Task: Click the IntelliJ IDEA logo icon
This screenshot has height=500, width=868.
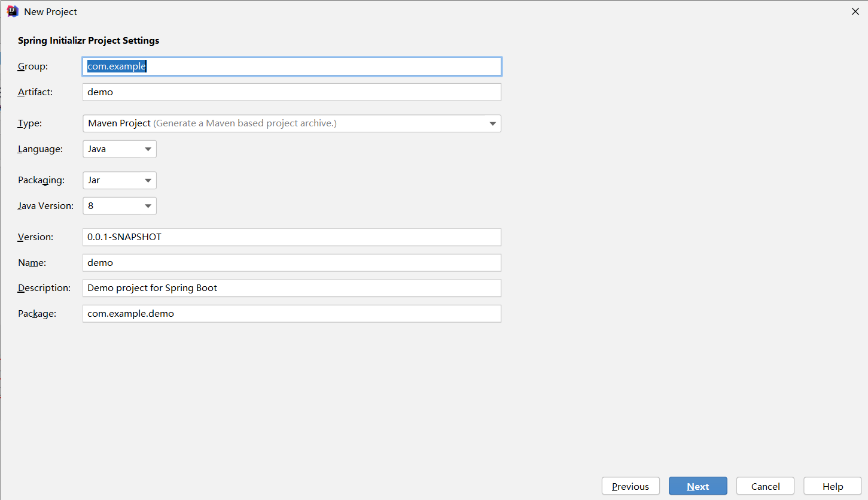Action: click(13, 11)
